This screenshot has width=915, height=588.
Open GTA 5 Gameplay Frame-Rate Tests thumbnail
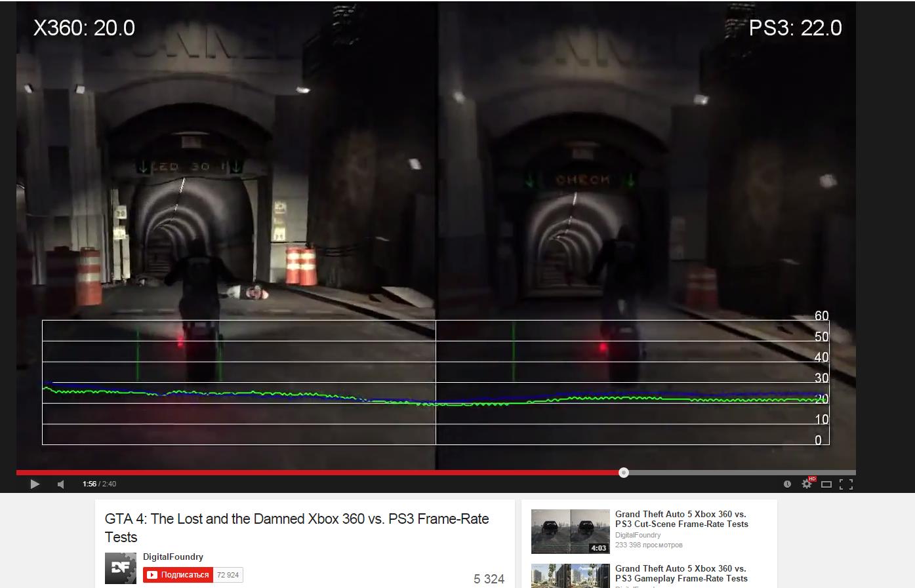pos(570,576)
